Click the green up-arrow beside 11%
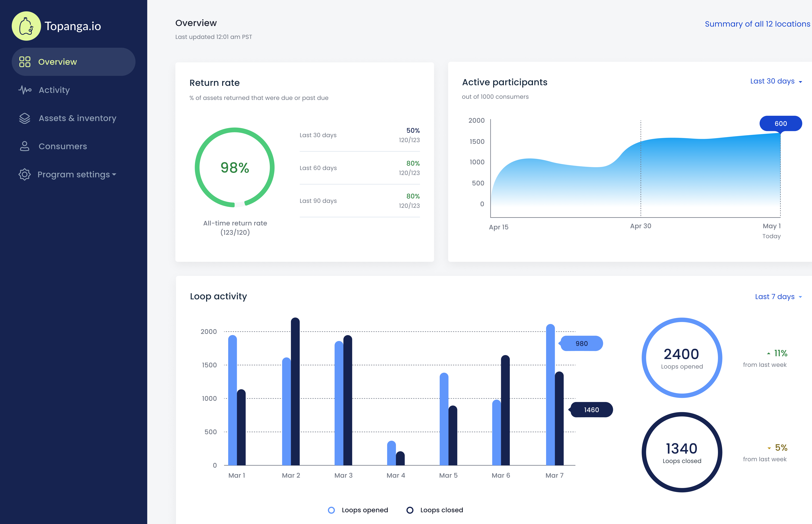The width and height of the screenshot is (812, 524). click(x=768, y=354)
